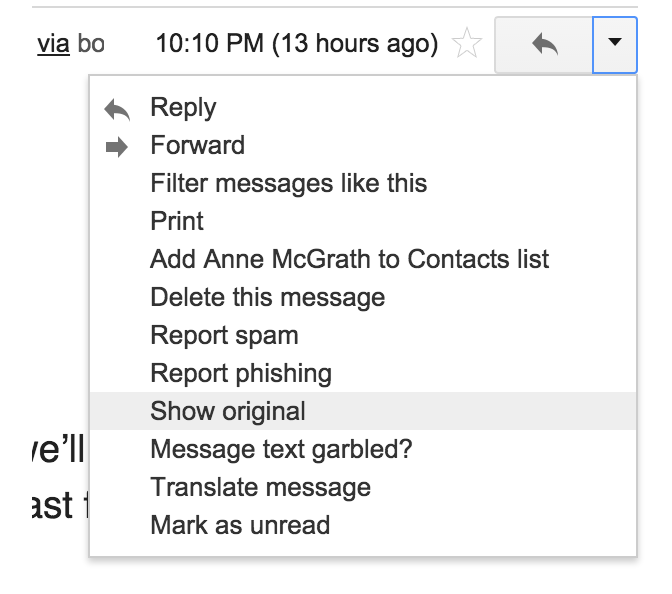Image resolution: width=672 pixels, height=594 pixels.
Task: Star this email message
Action: pos(467,43)
